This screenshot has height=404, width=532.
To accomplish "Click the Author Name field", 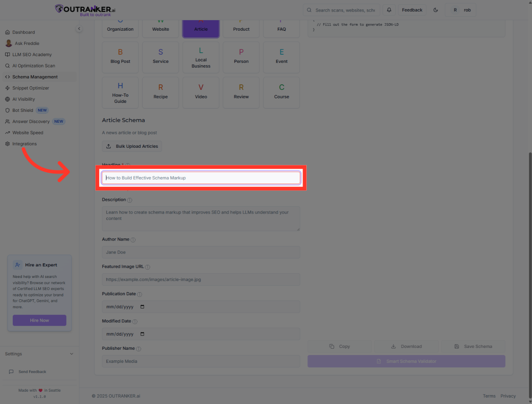I will [x=201, y=252].
